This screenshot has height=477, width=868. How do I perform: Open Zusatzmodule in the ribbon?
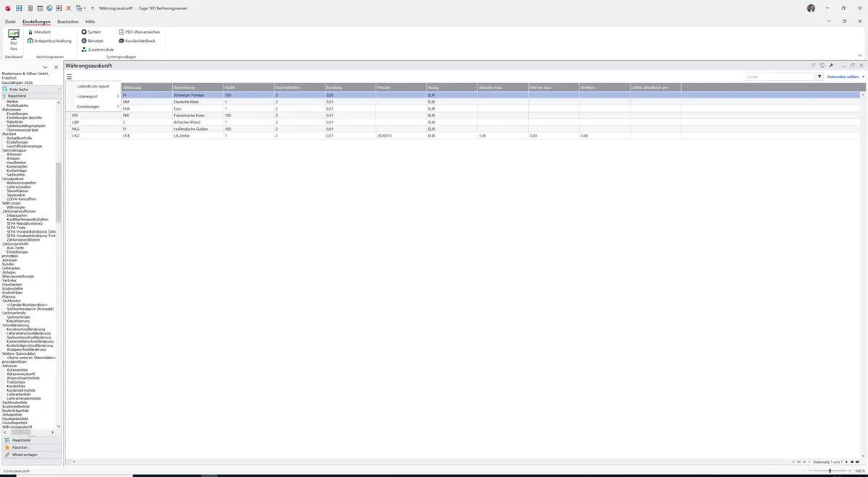97,49
